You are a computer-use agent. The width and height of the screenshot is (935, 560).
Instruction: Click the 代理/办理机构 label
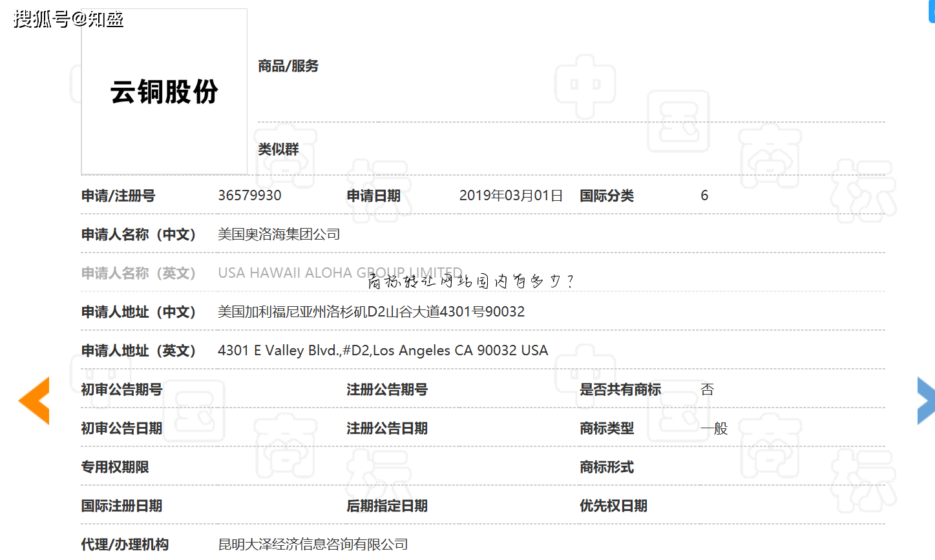(125, 544)
